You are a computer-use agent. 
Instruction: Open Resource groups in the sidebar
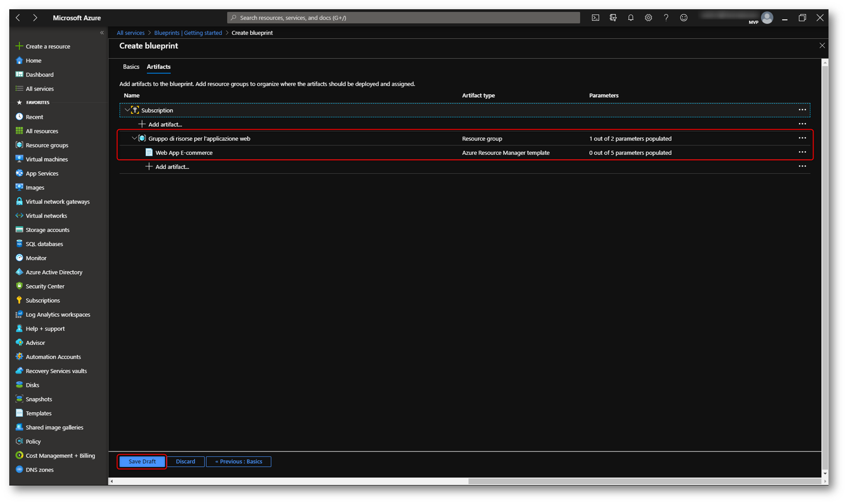click(47, 145)
